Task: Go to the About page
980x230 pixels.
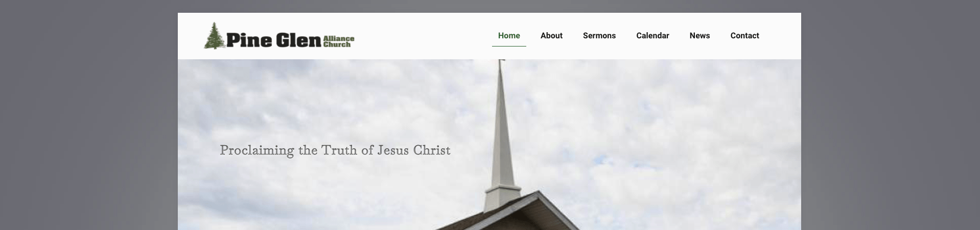Action: (x=551, y=36)
